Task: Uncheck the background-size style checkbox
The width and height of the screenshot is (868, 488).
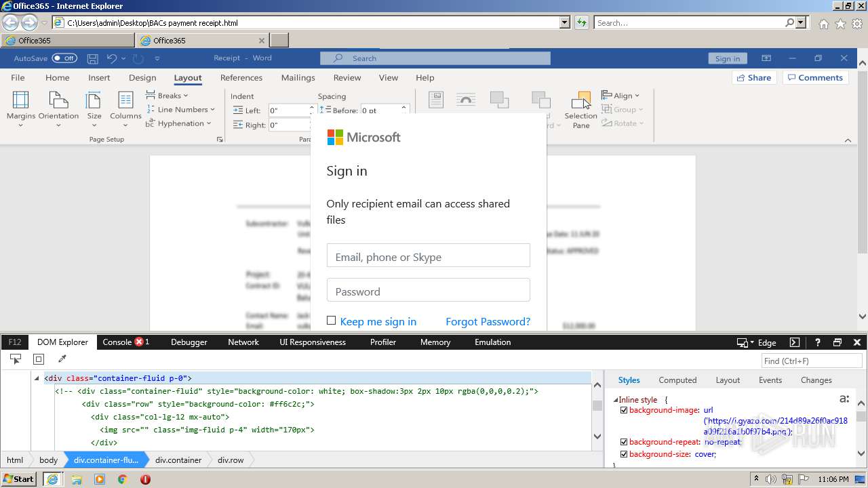Action: 624,454
